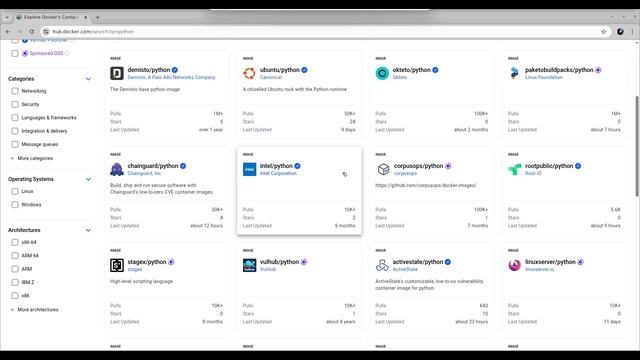Viewport: 640px width, 360px height.
Task: Click sponsored OSS badge next to corpusops/python
Action: (448, 166)
